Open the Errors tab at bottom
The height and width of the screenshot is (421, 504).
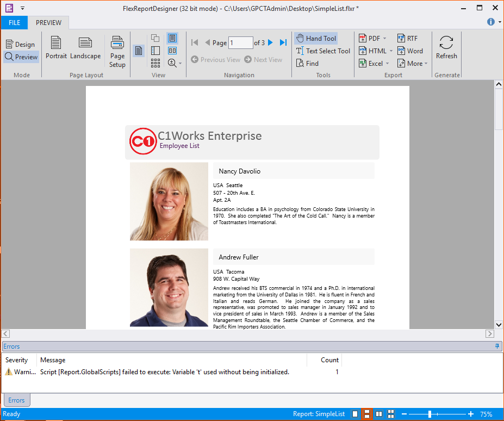point(16,400)
